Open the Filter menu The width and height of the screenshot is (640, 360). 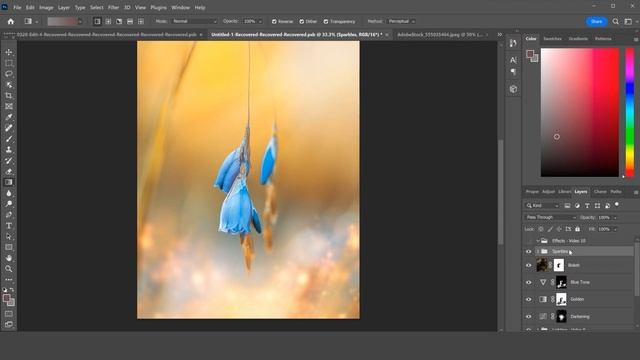(113, 7)
